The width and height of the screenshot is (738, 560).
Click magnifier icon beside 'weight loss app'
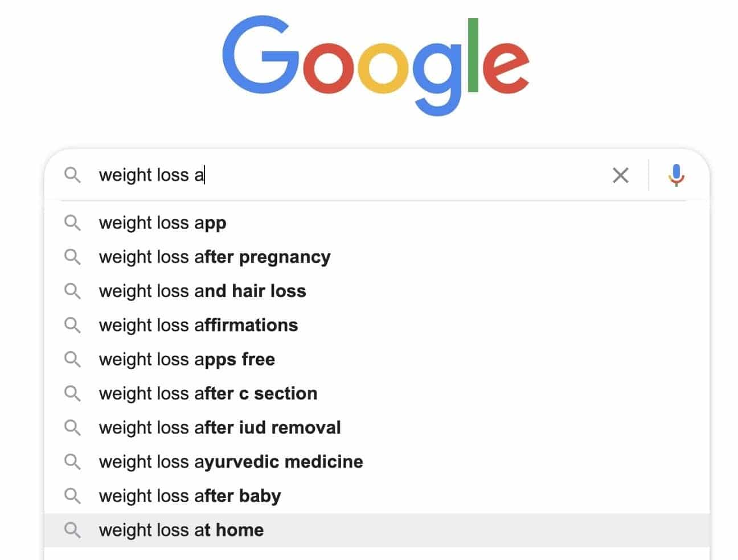[x=72, y=223]
